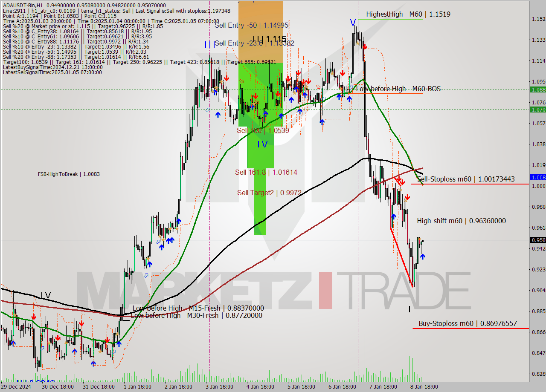The height and width of the screenshot is (392, 546).
Task: Click the 'Sell 161.8 | 1.01614' label
Action: [x=266, y=172]
